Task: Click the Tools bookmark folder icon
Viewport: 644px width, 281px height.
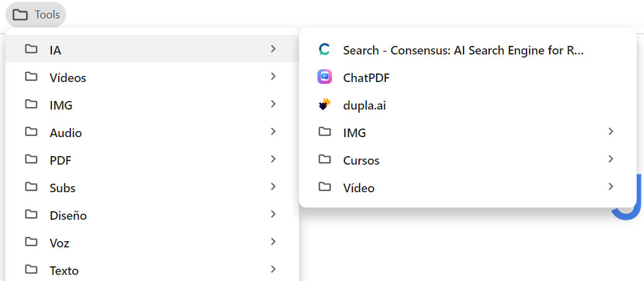Action: pos(20,15)
